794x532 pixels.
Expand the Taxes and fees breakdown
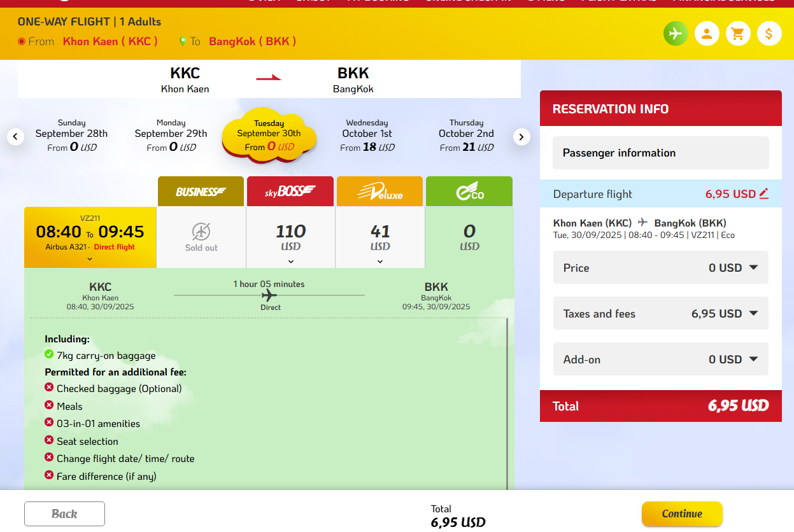754,314
